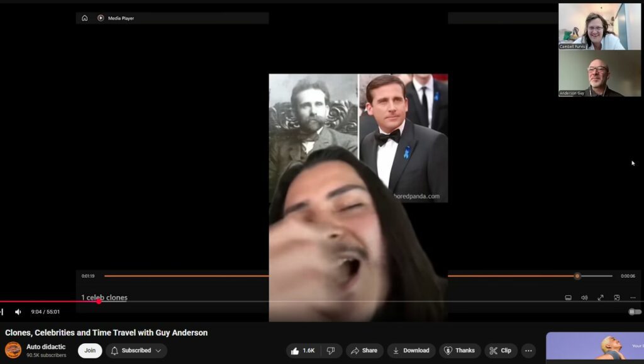The height and width of the screenshot is (364, 644).
Task: Mute the YouTube video volume
Action: pyautogui.click(x=18, y=312)
